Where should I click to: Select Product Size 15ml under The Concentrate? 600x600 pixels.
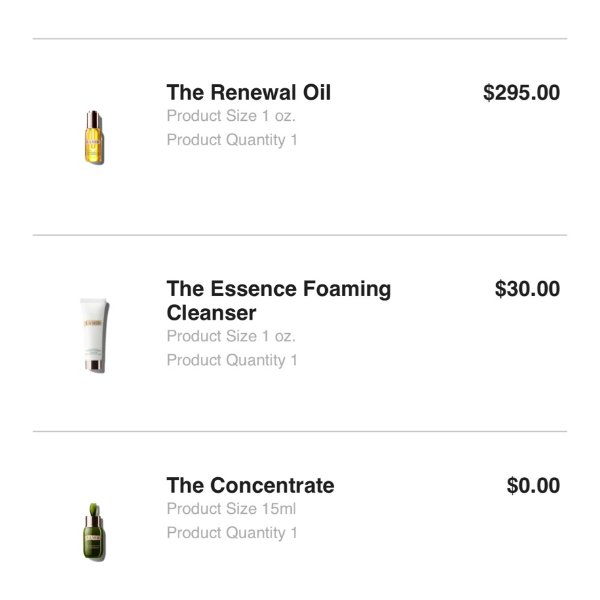pyautogui.click(x=231, y=509)
